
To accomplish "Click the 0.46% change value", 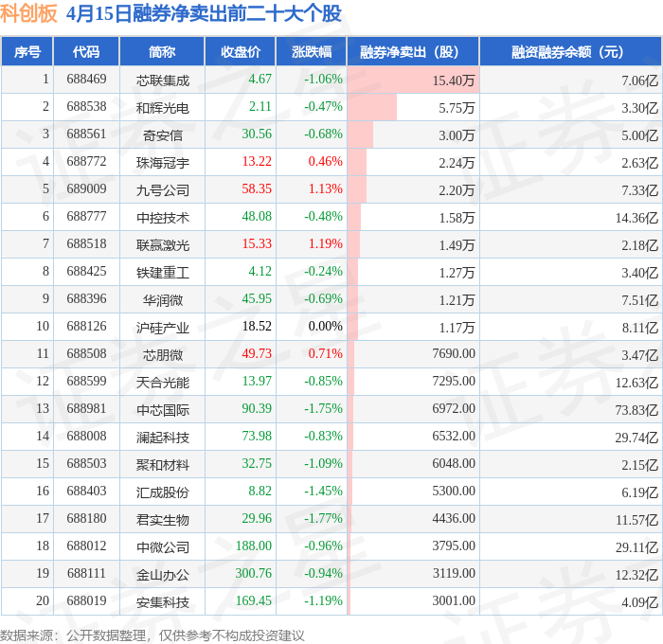I will (x=325, y=162).
